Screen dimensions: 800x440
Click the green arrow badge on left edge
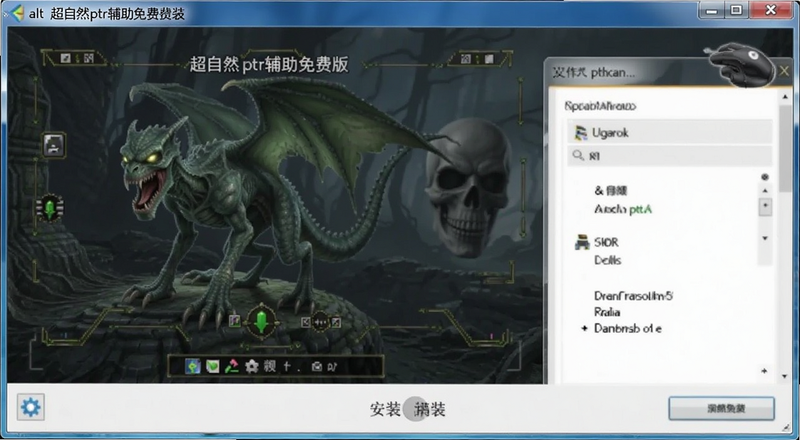point(50,208)
